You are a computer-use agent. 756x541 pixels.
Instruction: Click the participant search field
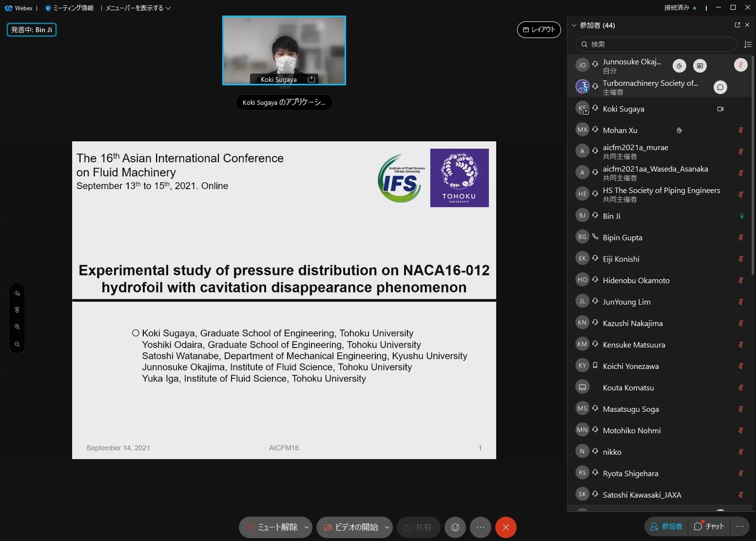(657, 44)
